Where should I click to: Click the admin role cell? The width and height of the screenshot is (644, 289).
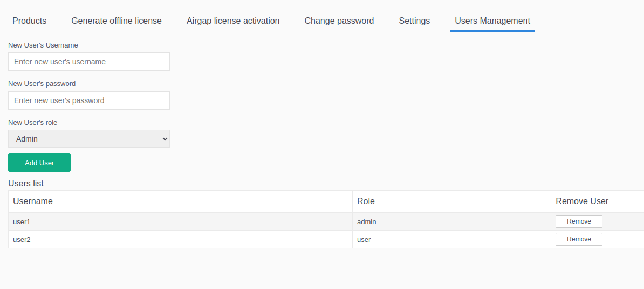tap(367, 222)
